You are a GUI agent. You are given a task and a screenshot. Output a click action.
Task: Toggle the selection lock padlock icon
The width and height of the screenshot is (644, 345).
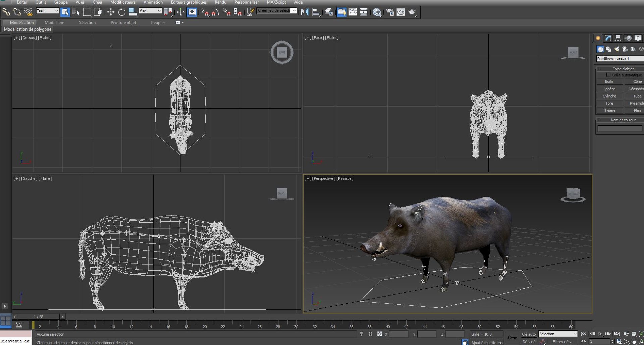click(x=370, y=334)
